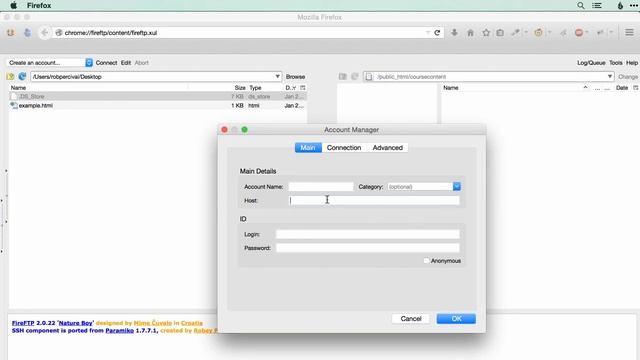Click the url bar globe identity icon
640x360 pixels.
(x=59, y=33)
